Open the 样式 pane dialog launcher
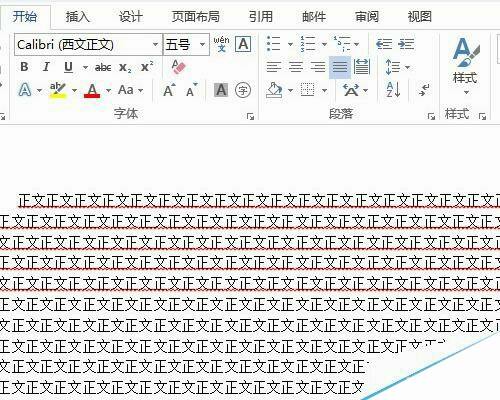The image size is (500, 400). (482, 116)
